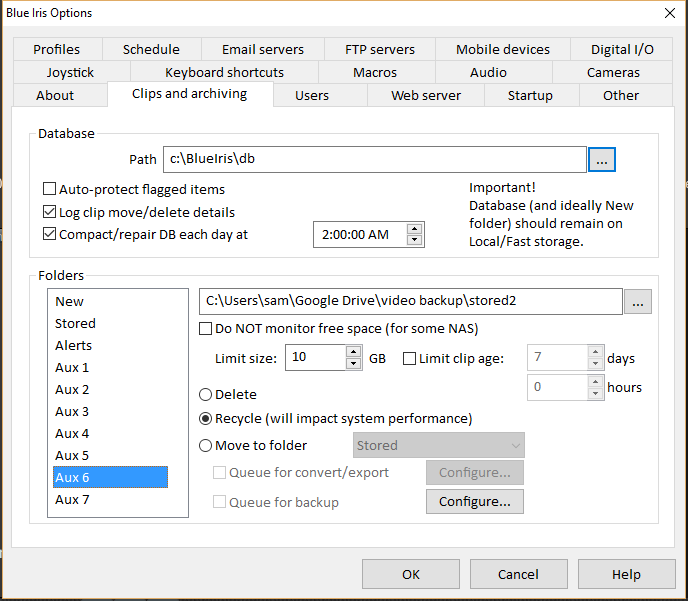This screenshot has width=688, height=601.
Task: Increase Limit size with up arrow
Action: click(x=354, y=352)
